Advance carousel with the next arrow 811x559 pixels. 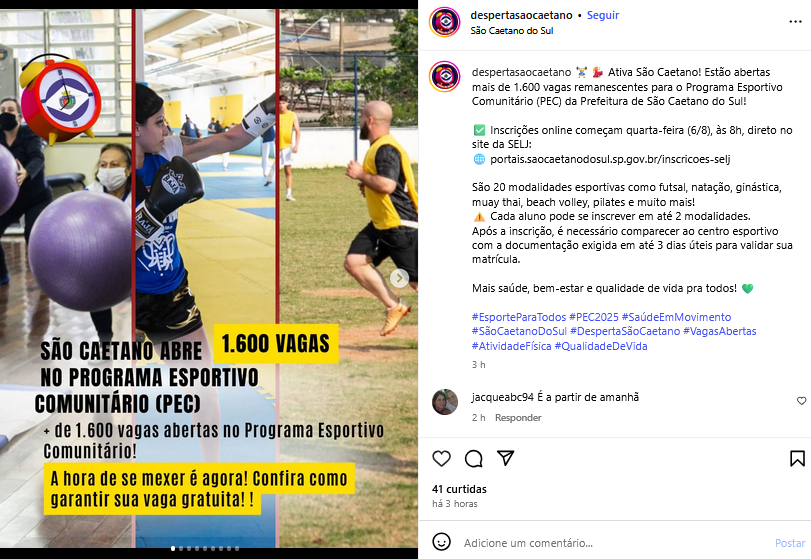pos(399,278)
